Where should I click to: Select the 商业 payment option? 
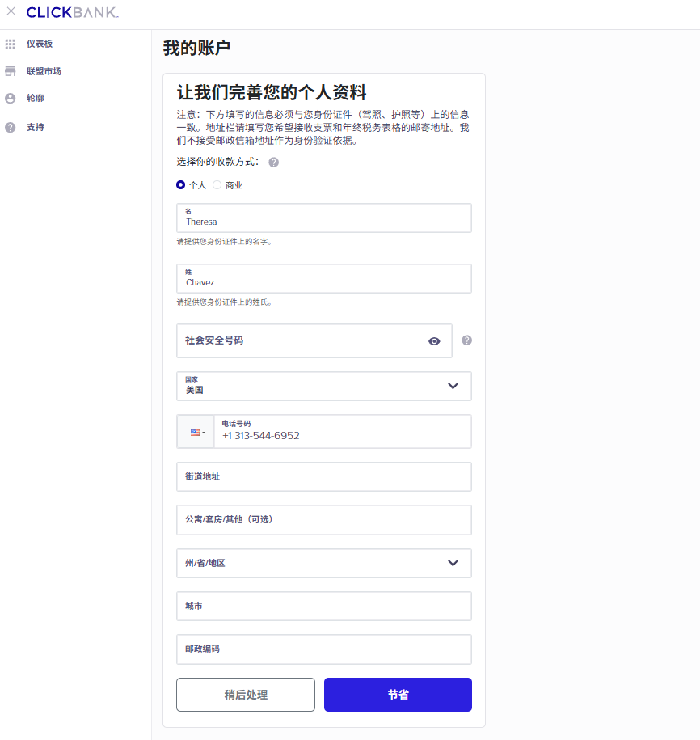(216, 184)
